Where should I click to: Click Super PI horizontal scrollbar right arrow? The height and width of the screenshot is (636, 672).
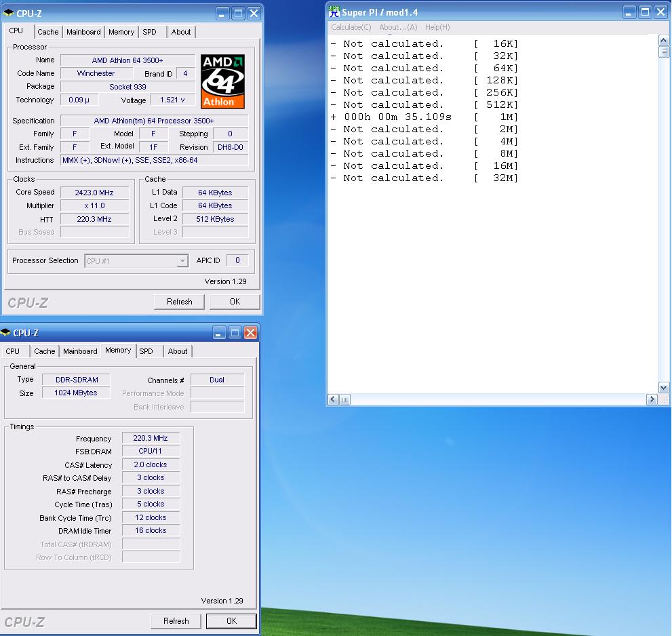652,399
